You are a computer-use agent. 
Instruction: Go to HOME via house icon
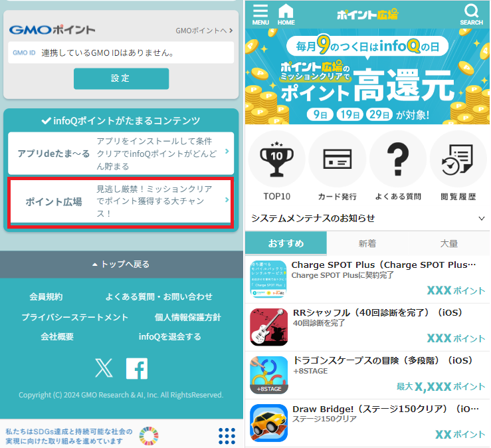(x=286, y=15)
